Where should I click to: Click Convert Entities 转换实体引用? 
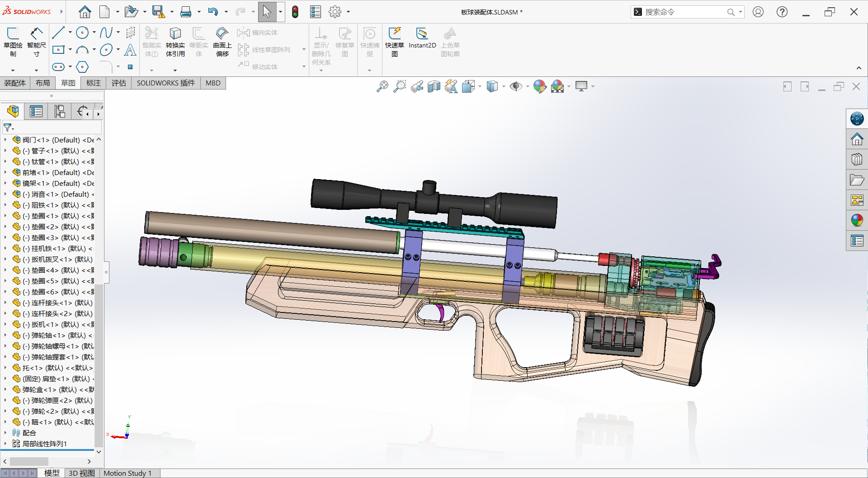(175, 42)
